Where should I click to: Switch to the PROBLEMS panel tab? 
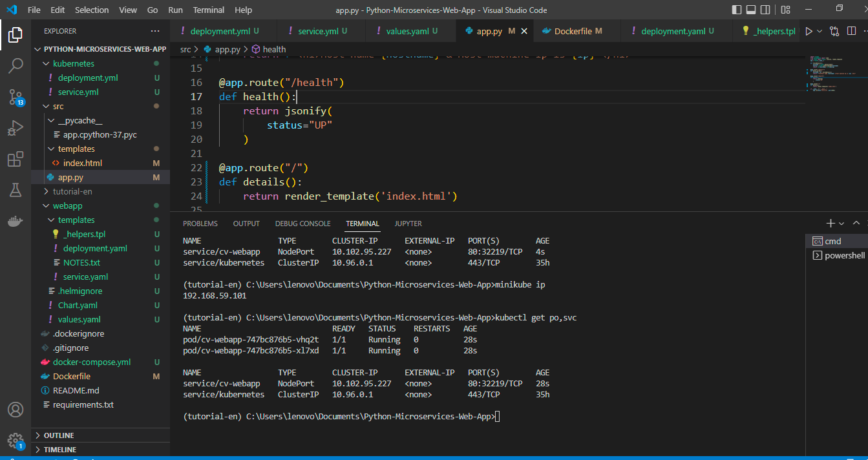click(x=200, y=224)
